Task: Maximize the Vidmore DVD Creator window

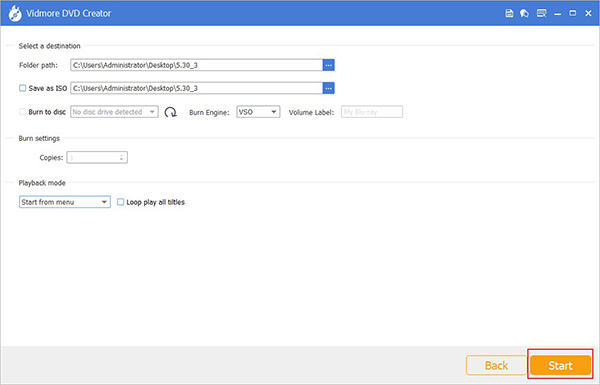Action: coord(572,13)
